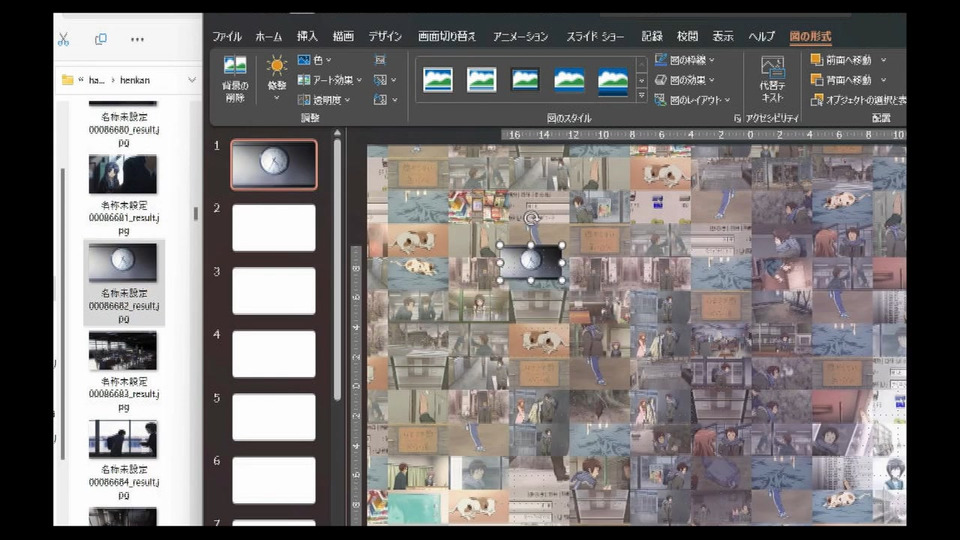
Task: Select file 00086682_result.jpg clock image
Action: [x=123, y=283]
